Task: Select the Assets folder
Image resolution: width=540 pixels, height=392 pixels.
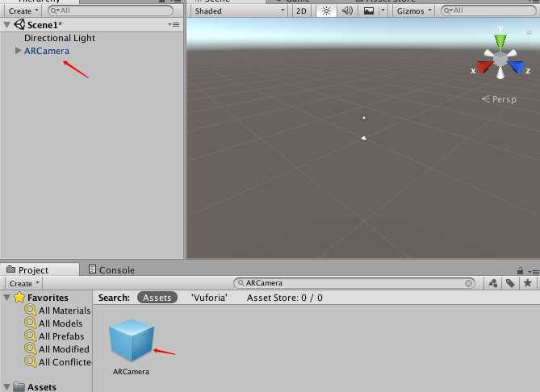Action: (35, 387)
